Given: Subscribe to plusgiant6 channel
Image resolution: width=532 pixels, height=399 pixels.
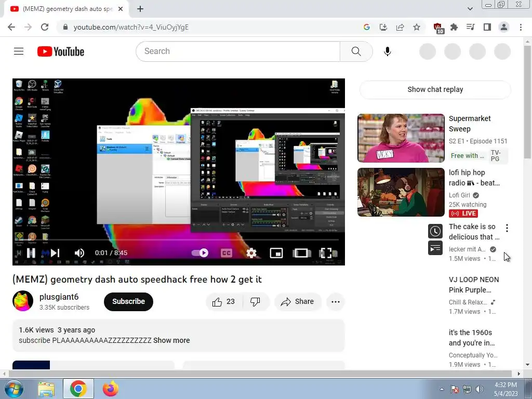Looking at the screenshot, I should [x=129, y=302].
